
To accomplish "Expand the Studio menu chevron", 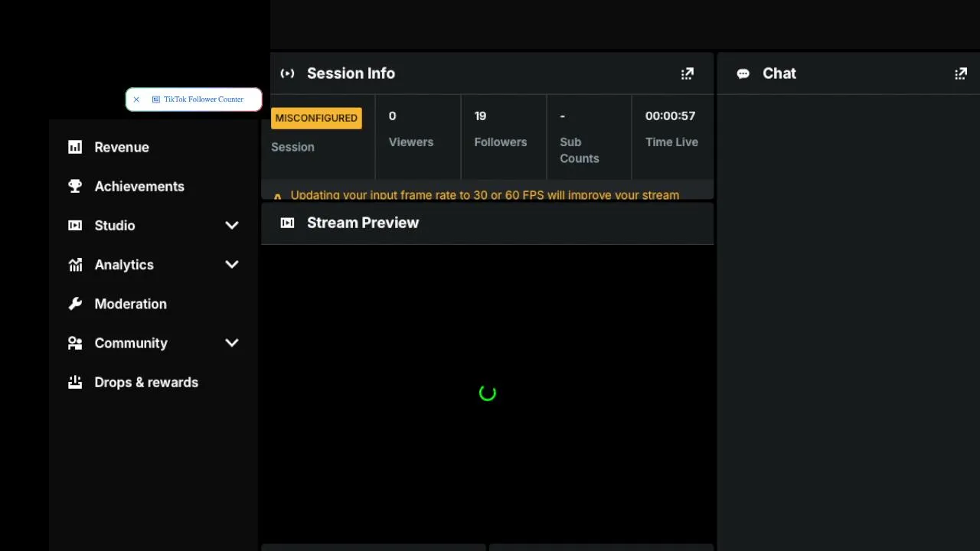I will coord(232,225).
